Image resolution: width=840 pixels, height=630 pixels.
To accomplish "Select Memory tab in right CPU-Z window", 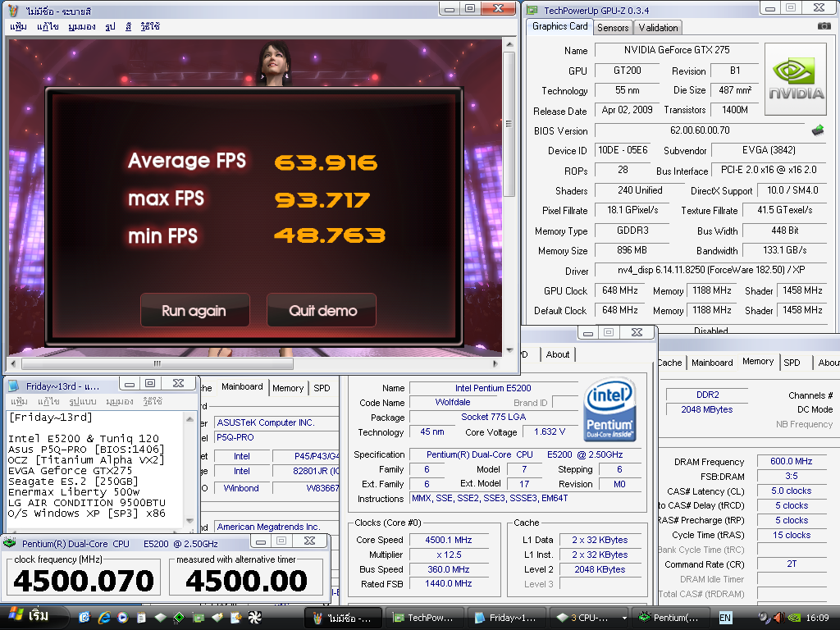I will coord(758,362).
